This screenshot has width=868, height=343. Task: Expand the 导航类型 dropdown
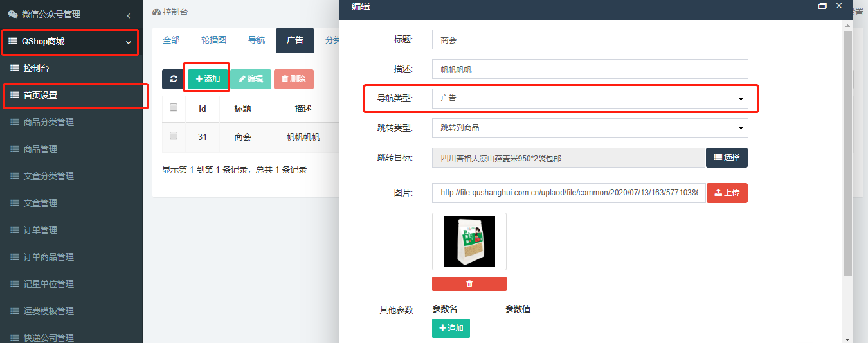590,99
